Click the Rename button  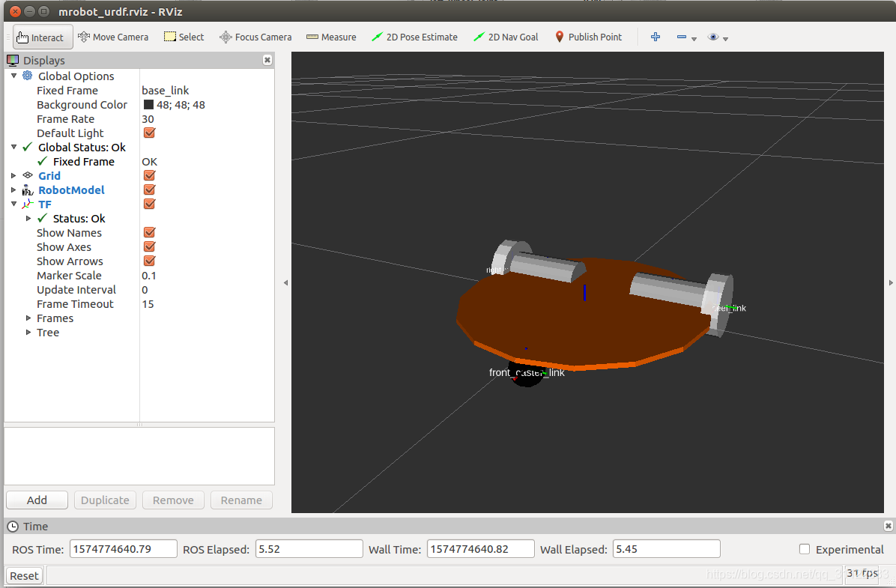tap(241, 500)
